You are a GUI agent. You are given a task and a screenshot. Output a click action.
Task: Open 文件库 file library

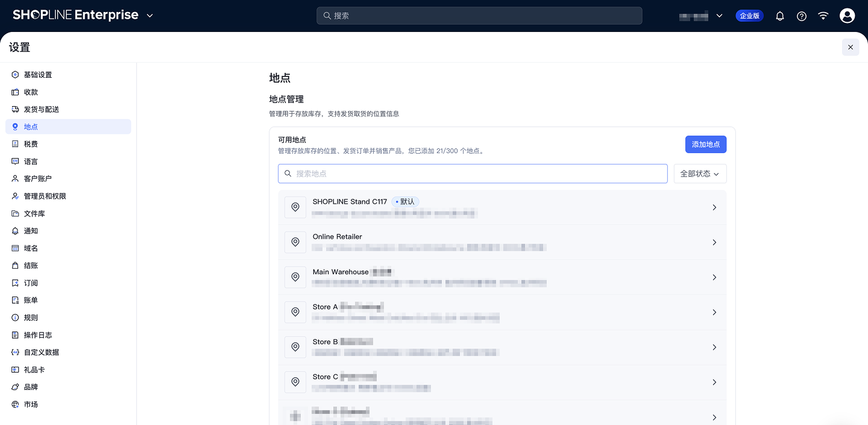(68, 214)
